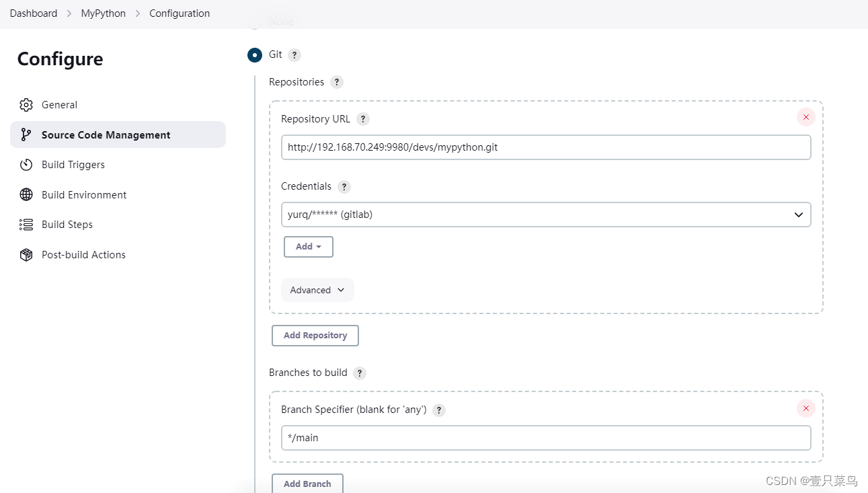
Task: Open help for Branches to build
Action: click(x=360, y=373)
